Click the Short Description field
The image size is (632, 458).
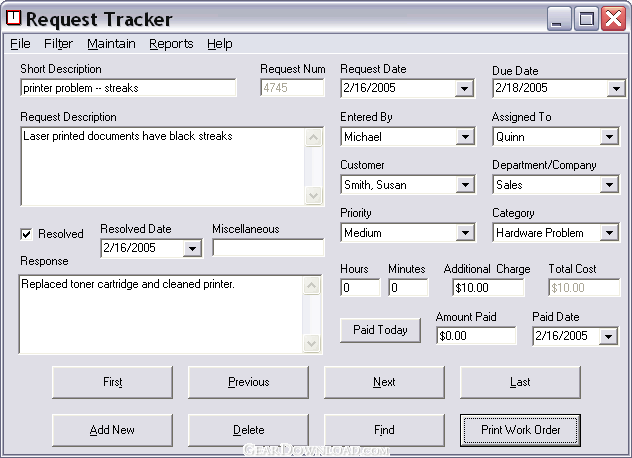coord(128,88)
